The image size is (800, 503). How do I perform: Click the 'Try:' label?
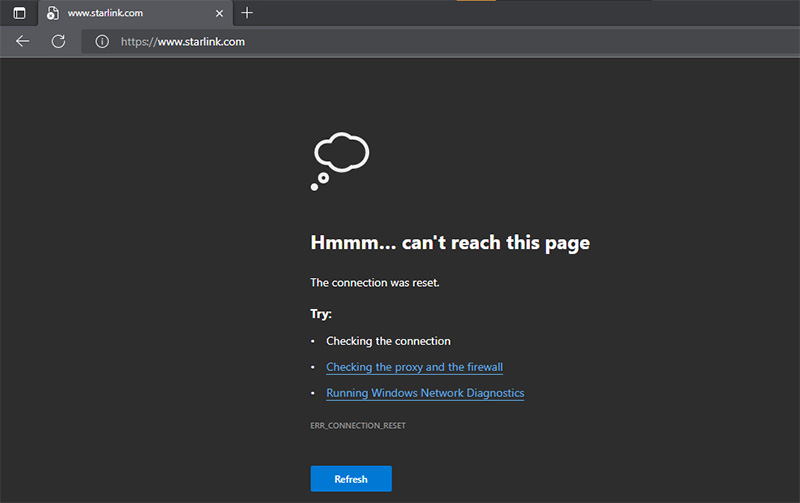coord(321,313)
